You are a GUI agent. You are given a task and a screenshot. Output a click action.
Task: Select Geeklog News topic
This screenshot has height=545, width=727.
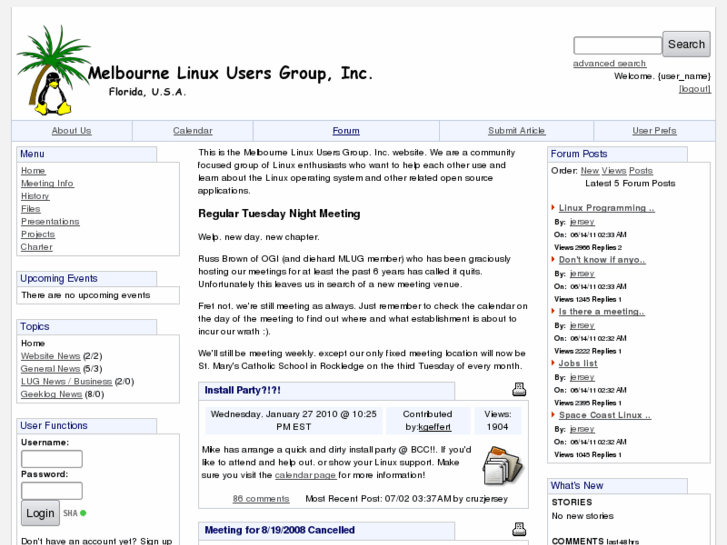coord(51,394)
